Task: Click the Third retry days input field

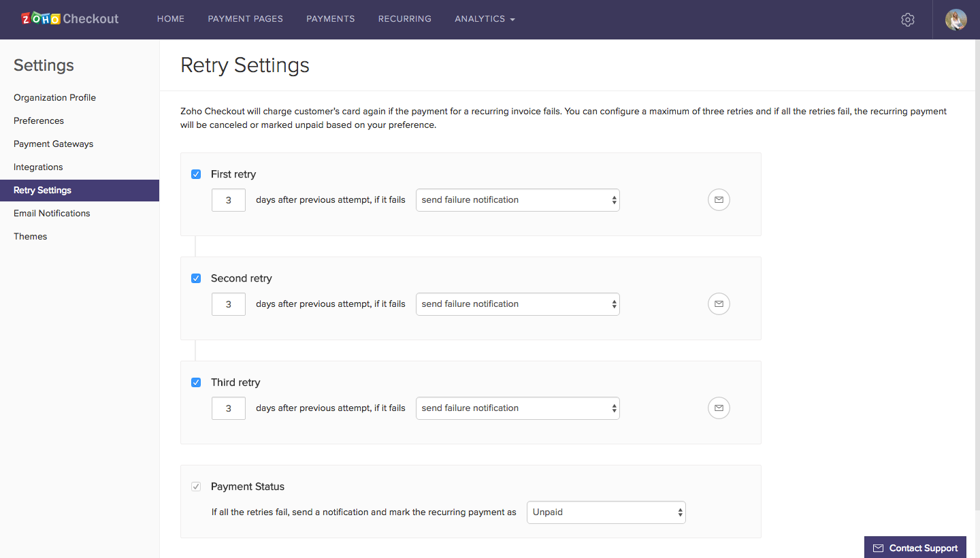Action: click(x=229, y=408)
